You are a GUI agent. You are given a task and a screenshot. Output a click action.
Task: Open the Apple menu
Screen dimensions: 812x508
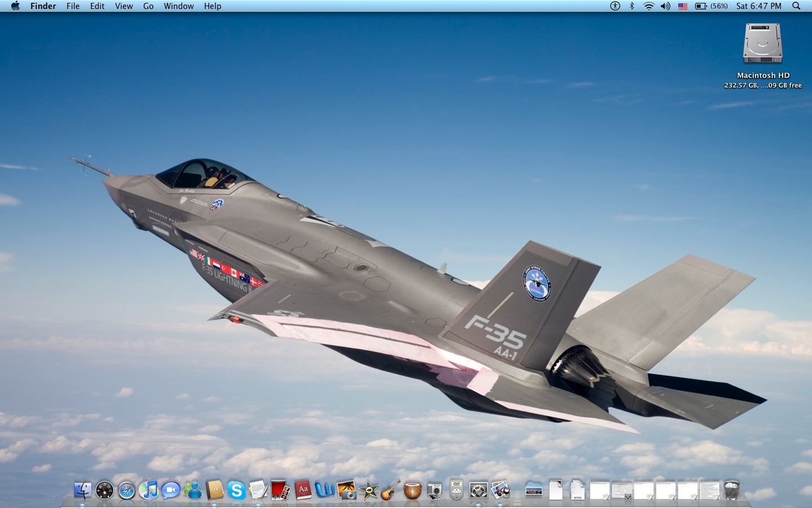(15, 6)
